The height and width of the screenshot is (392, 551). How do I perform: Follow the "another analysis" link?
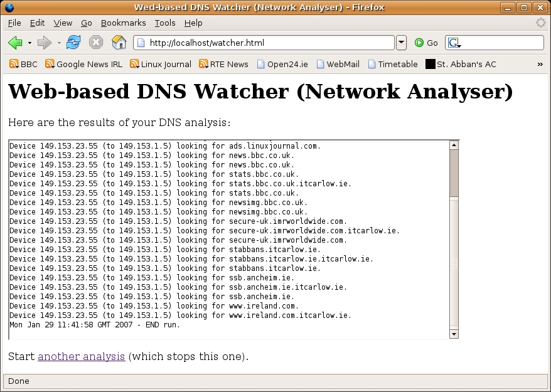point(81,356)
